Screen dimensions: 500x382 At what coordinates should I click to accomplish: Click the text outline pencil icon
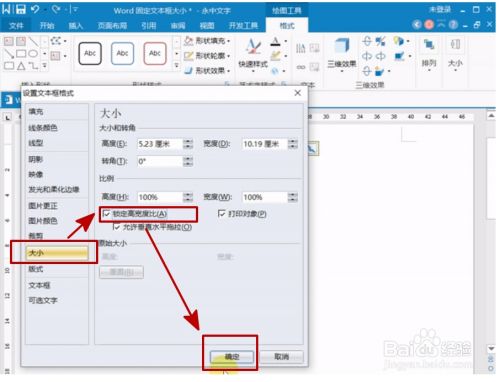[275, 56]
